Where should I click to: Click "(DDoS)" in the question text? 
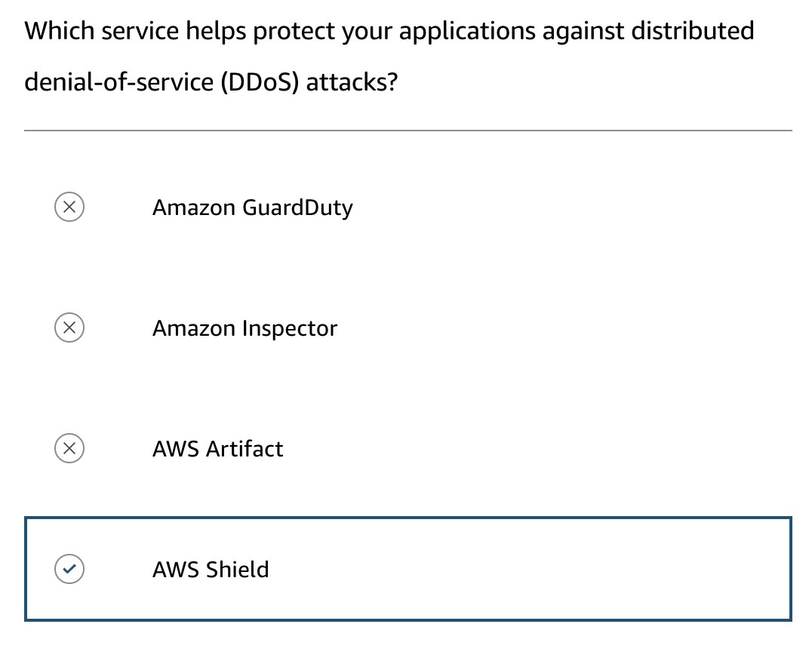click(x=260, y=81)
